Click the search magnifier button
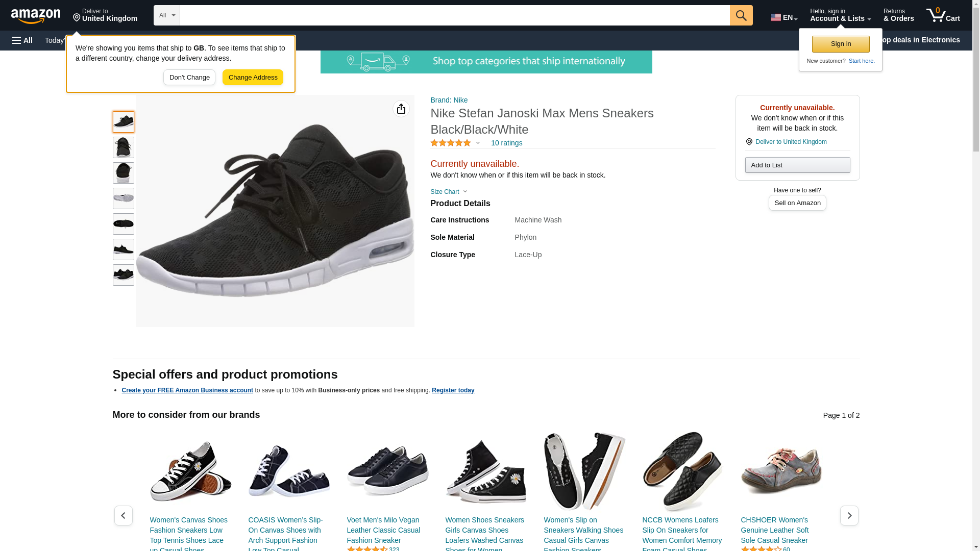The image size is (980, 551). (741, 15)
